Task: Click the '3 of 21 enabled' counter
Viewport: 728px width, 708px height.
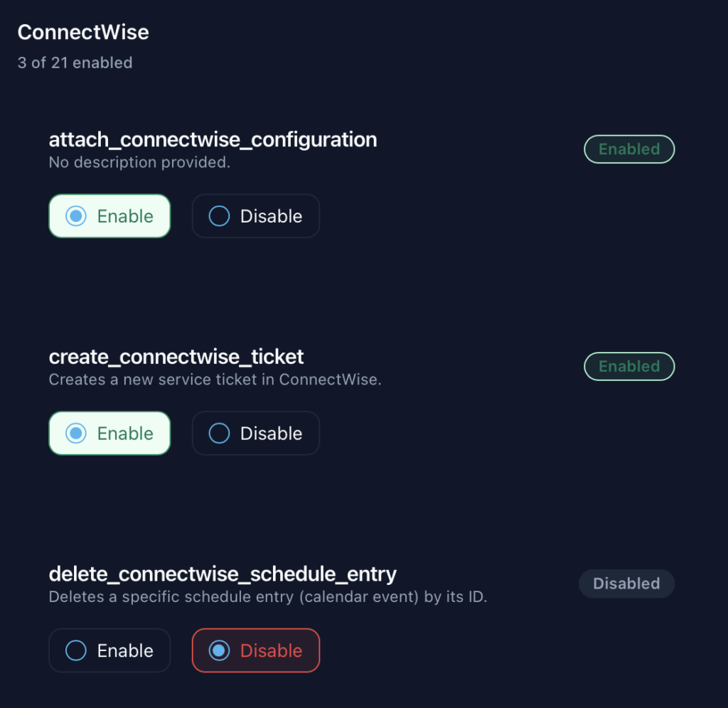Action: pos(75,63)
